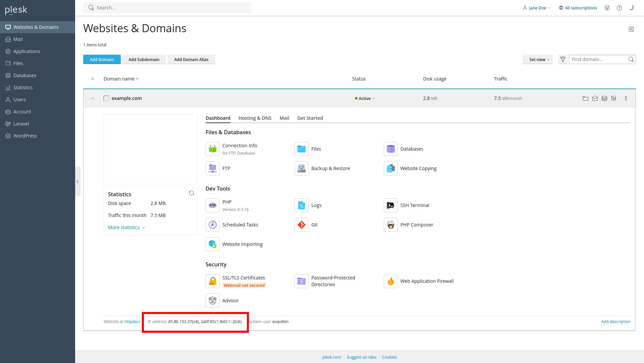Open Statistics in the sidebar
Image resolution: width=644 pixels, height=363 pixels.
tap(38, 88)
